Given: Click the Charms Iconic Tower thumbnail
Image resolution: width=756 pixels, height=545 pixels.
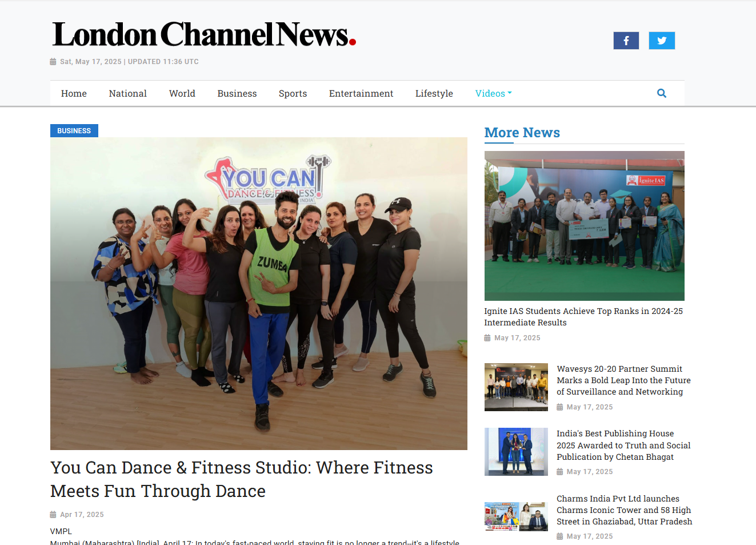Looking at the screenshot, I should point(516,516).
